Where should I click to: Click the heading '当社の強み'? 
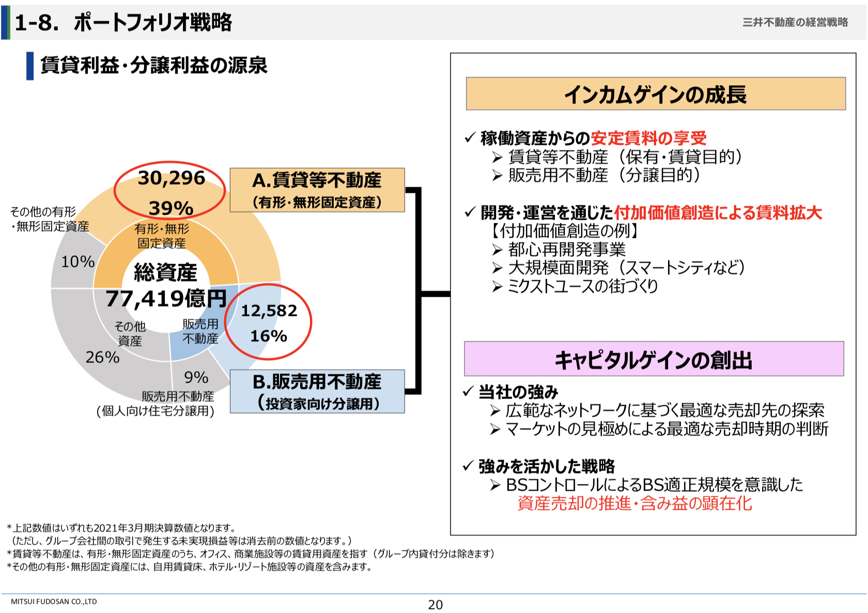tap(518, 392)
